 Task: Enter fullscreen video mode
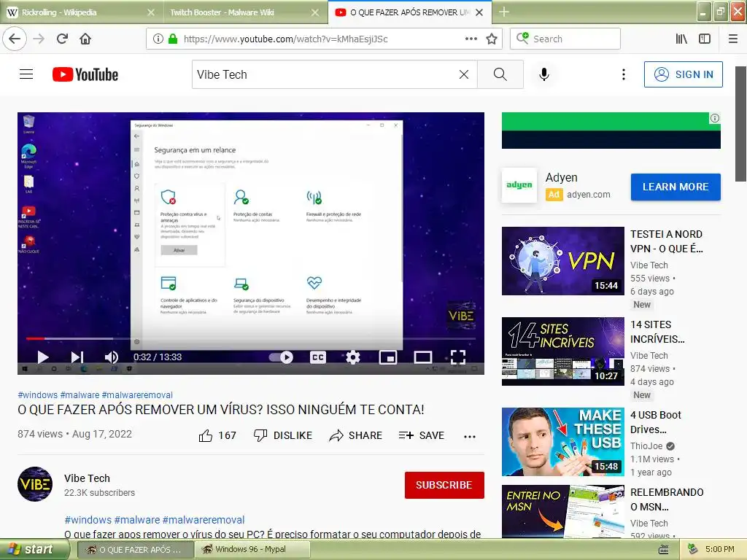(x=458, y=357)
